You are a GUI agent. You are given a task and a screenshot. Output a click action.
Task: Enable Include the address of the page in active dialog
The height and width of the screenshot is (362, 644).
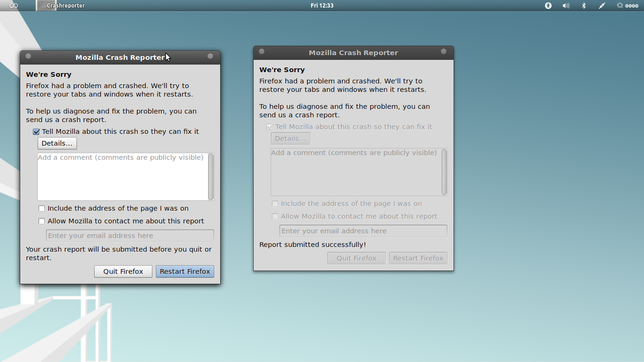[42, 208]
